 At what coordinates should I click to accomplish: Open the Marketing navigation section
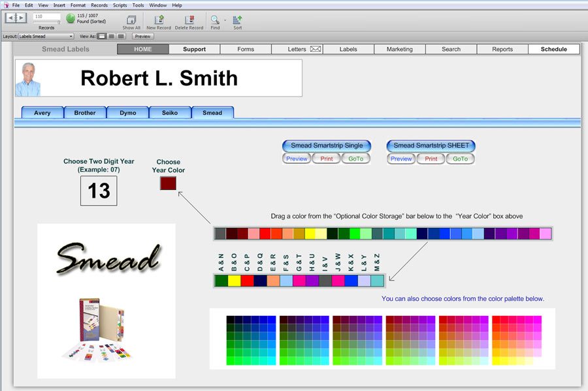400,49
